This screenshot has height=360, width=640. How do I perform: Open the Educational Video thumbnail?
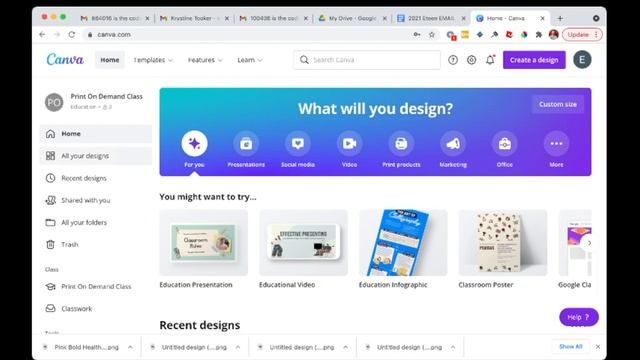click(x=303, y=243)
